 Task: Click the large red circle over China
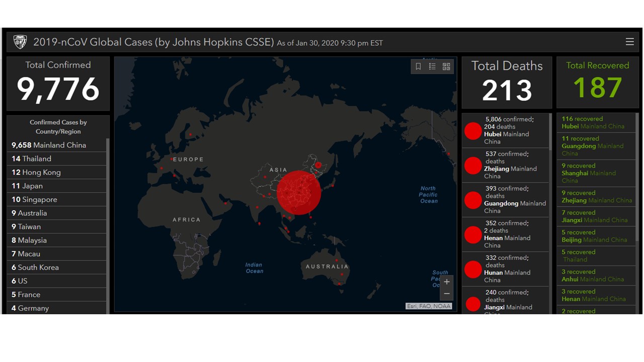pyautogui.click(x=298, y=193)
